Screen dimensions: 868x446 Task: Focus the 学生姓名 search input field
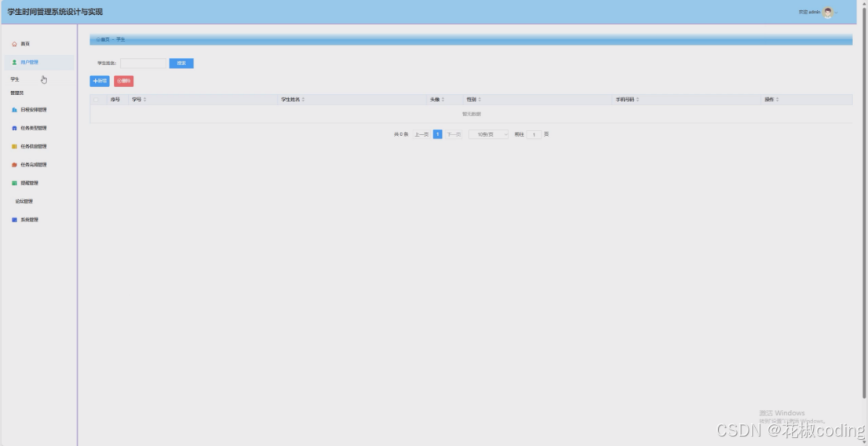[143, 63]
